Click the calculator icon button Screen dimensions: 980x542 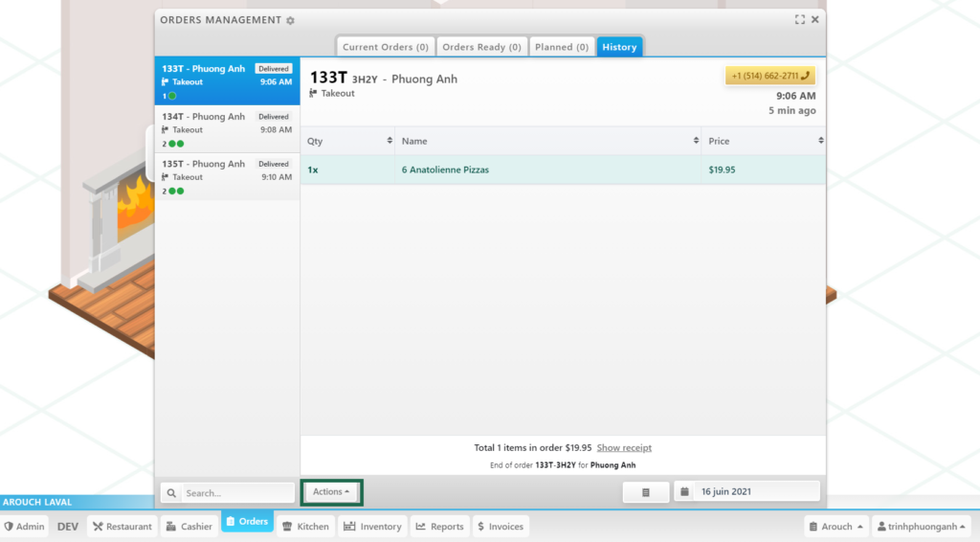[646, 492]
